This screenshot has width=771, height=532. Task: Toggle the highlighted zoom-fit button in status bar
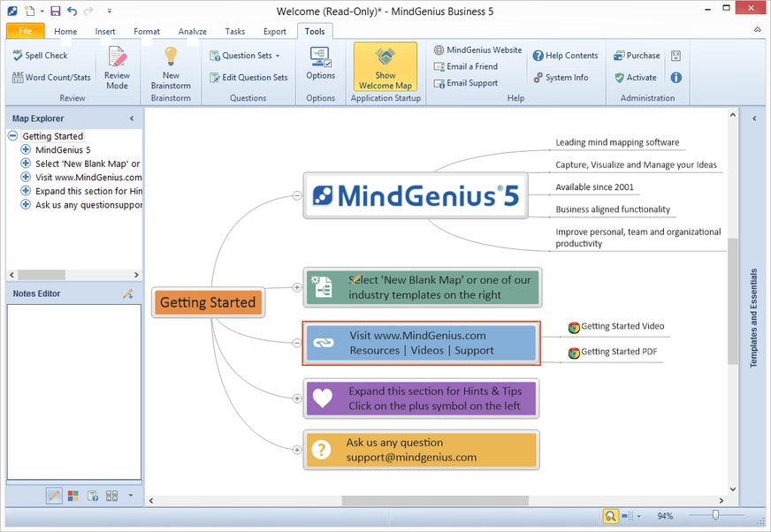[x=610, y=516]
